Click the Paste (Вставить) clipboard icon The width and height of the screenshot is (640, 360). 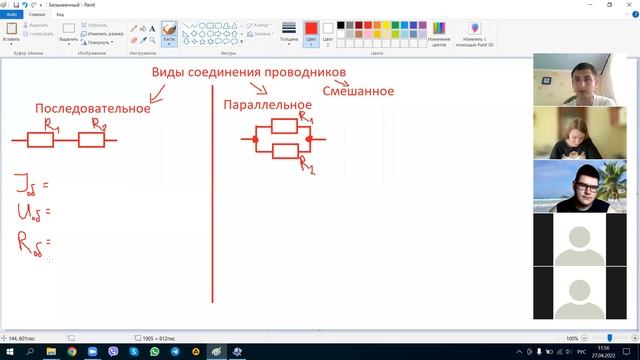[11, 28]
